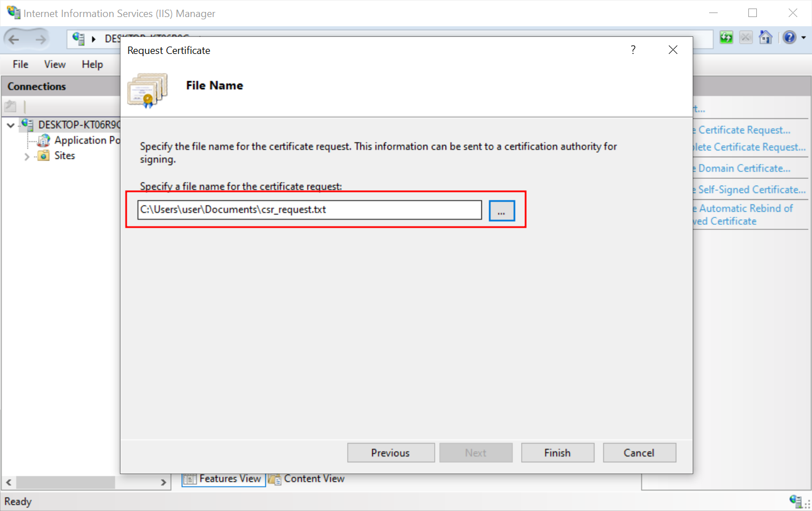
Task: Switch to the Features View tab
Action: coord(224,479)
